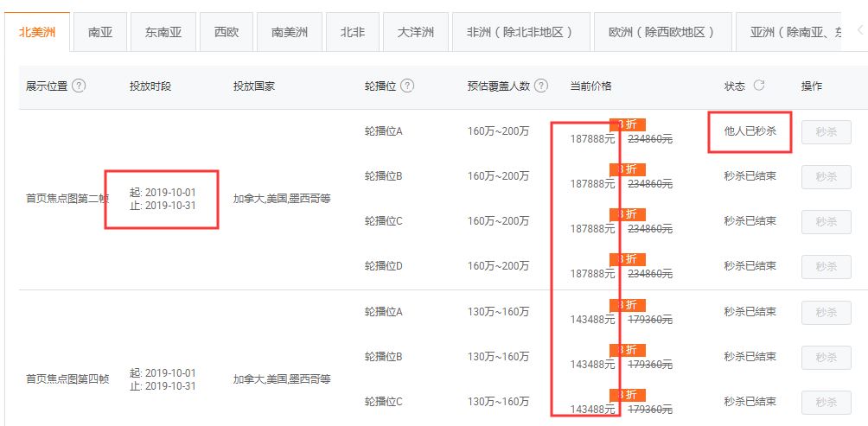Select the 北美洲 tab
This screenshot has height=426, width=868.
[37, 32]
